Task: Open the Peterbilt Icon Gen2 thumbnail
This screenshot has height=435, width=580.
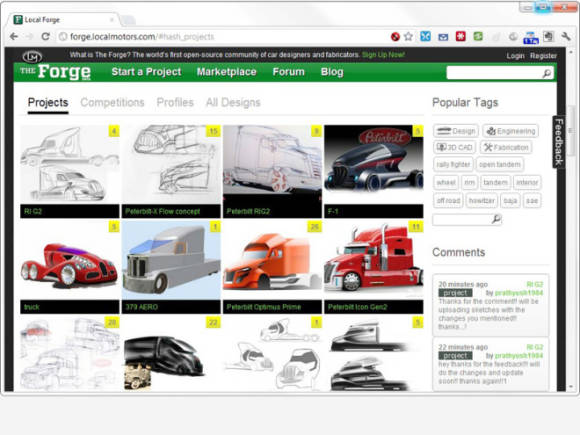Action: (x=374, y=260)
